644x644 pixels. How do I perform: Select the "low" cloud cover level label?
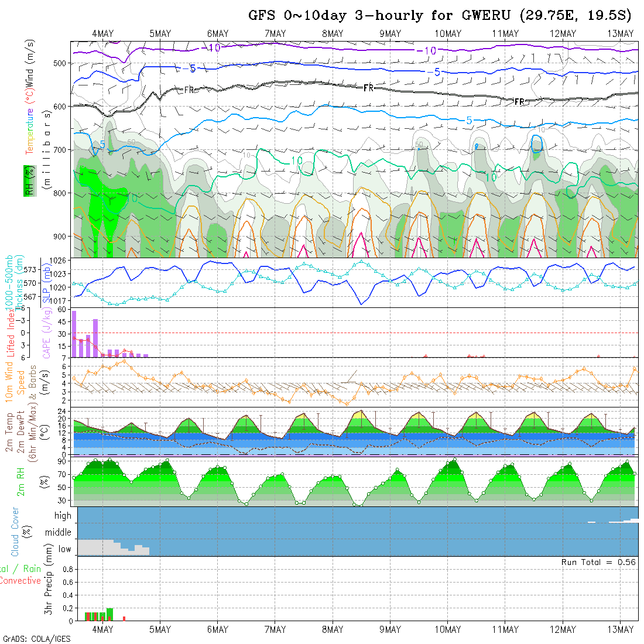click(x=64, y=549)
